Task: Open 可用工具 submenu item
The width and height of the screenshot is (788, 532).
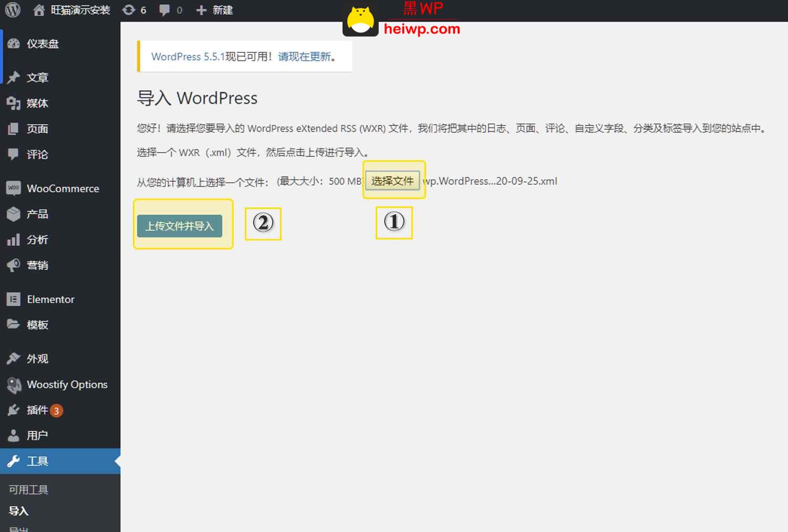Action: pos(28,489)
